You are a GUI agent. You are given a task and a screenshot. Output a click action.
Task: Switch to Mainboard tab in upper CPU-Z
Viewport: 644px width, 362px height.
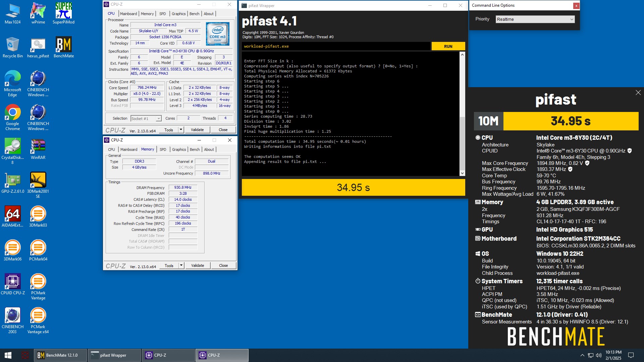(x=128, y=14)
